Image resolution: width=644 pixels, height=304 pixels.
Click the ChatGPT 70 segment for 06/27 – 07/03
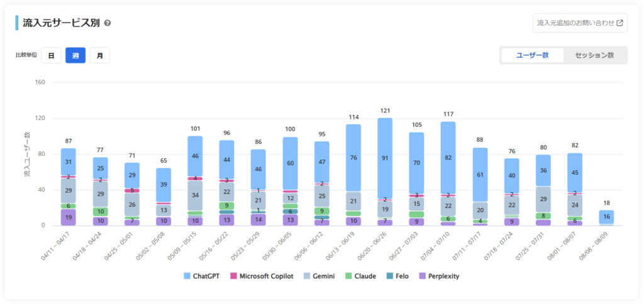(416, 163)
